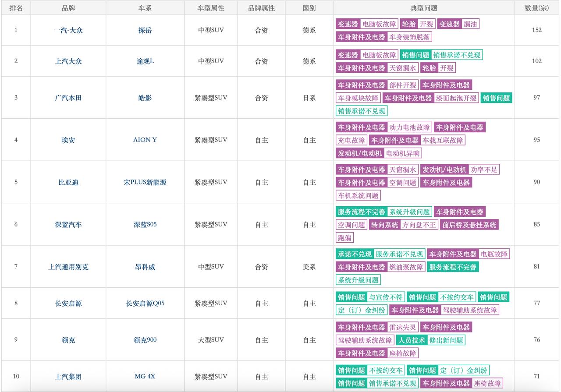Select the 车身装饰脱落 problem tag
The width and height of the screenshot is (561, 392).
click(410, 37)
